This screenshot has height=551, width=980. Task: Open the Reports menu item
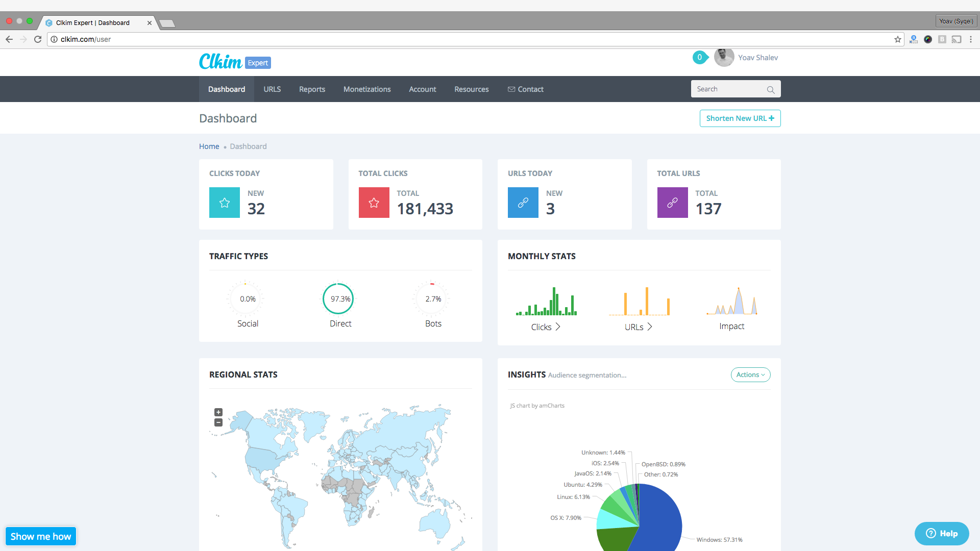(x=312, y=89)
